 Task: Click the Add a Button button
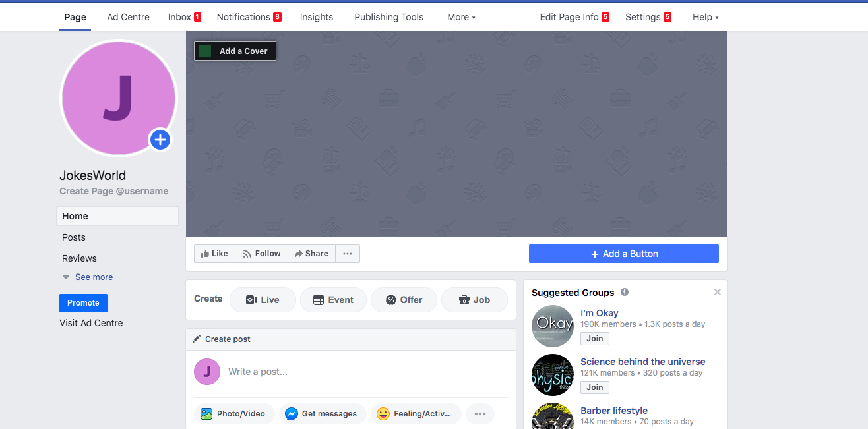click(624, 254)
